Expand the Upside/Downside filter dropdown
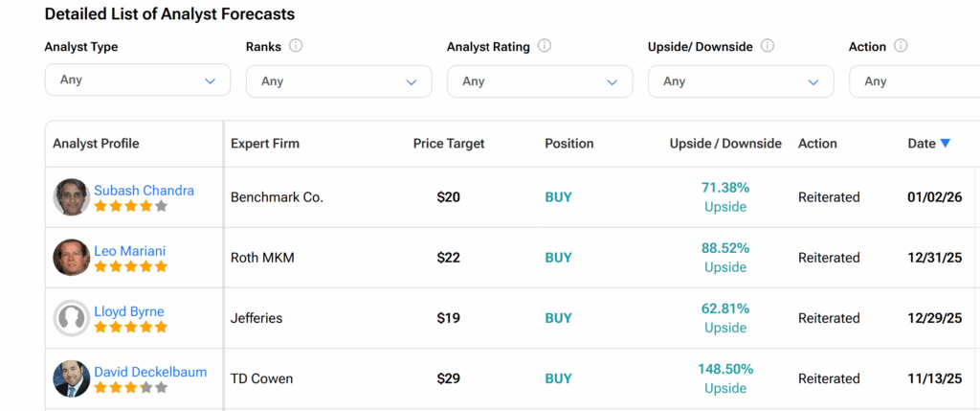The image size is (980, 411). click(x=741, y=81)
